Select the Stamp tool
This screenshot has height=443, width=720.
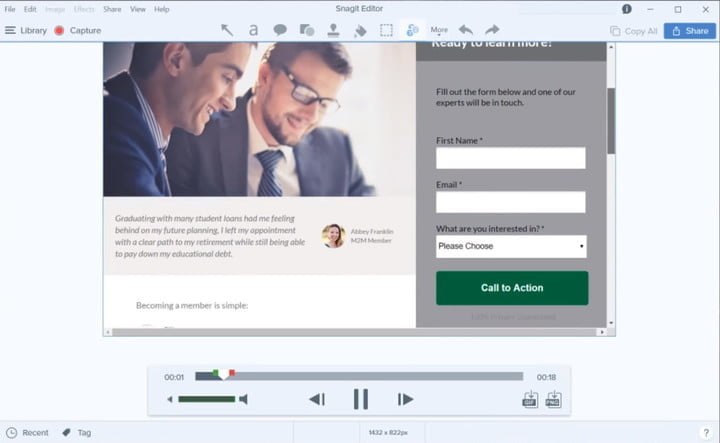point(333,30)
